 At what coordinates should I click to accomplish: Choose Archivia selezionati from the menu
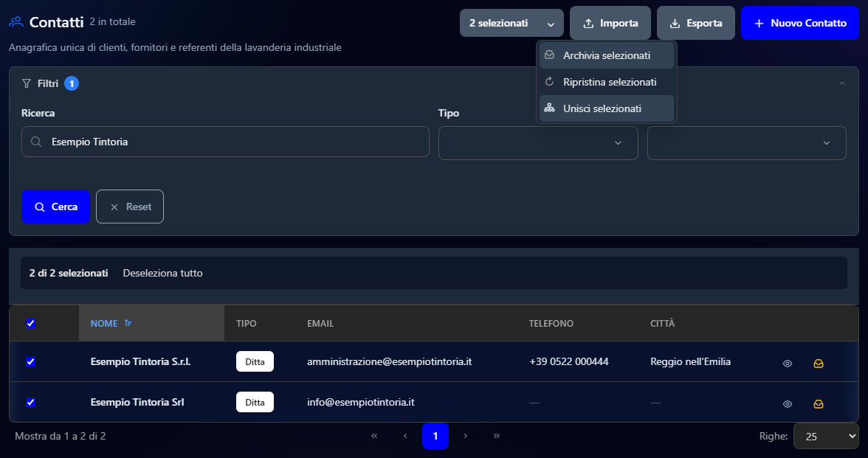[607, 55]
